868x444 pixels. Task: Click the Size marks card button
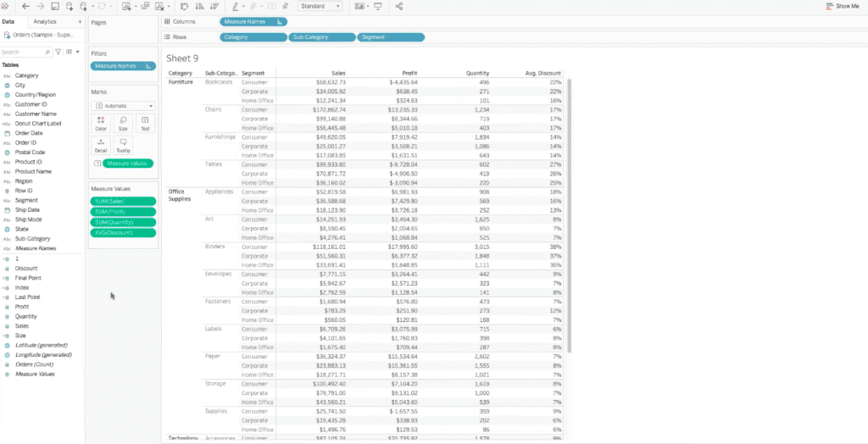click(123, 123)
